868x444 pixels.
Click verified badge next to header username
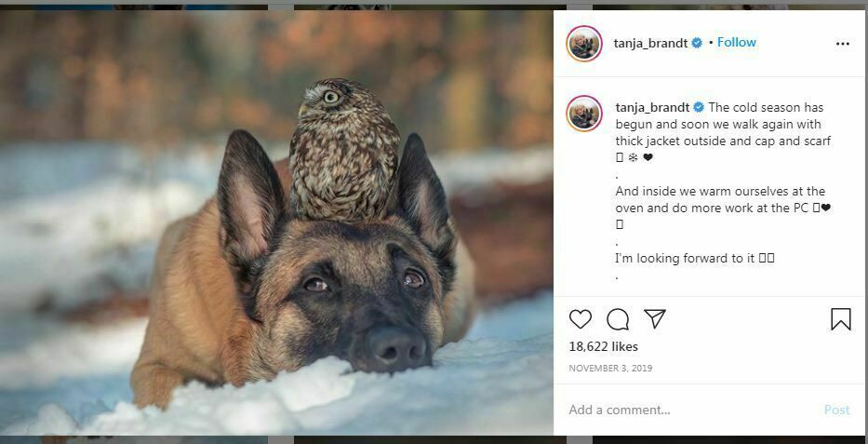click(x=697, y=43)
